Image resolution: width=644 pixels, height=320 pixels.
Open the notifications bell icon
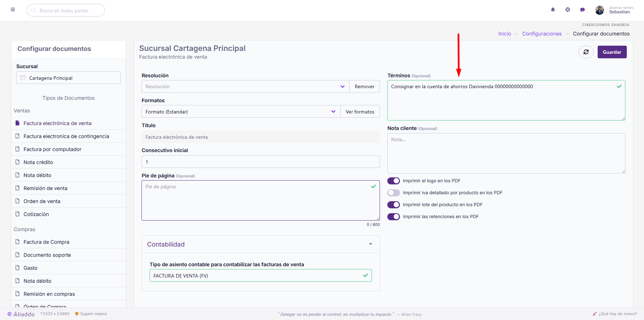553,10
